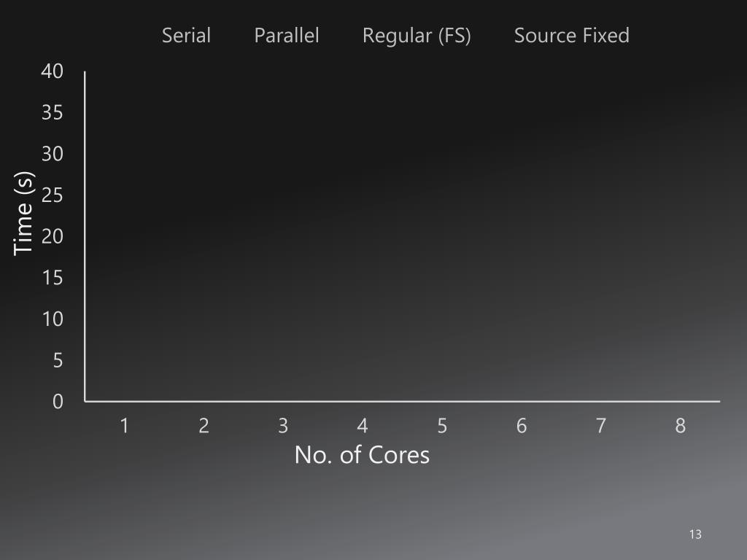The height and width of the screenshot is (560, 747).
Task: Click the 20 value on Time axis
Action: (x=53, y=237)
